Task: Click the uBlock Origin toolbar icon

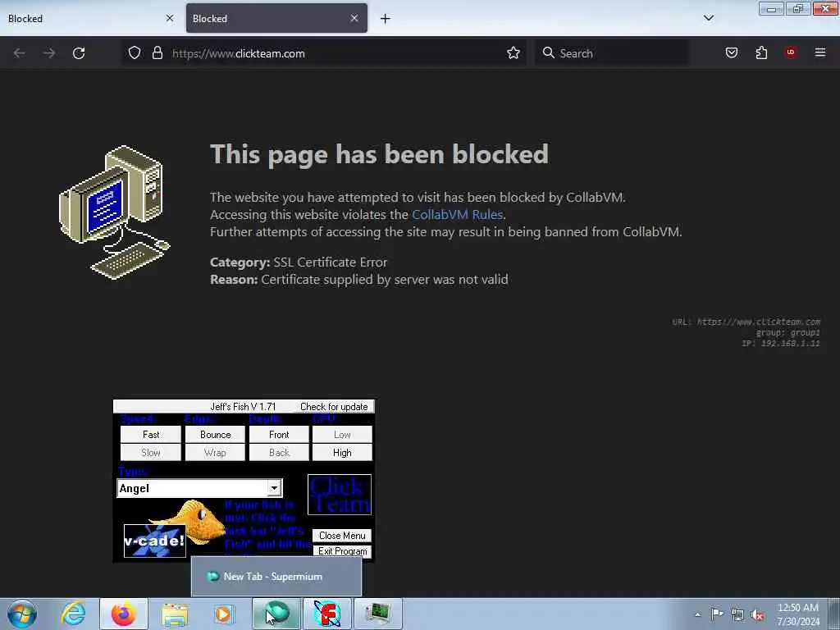Action: pos(791,52)
